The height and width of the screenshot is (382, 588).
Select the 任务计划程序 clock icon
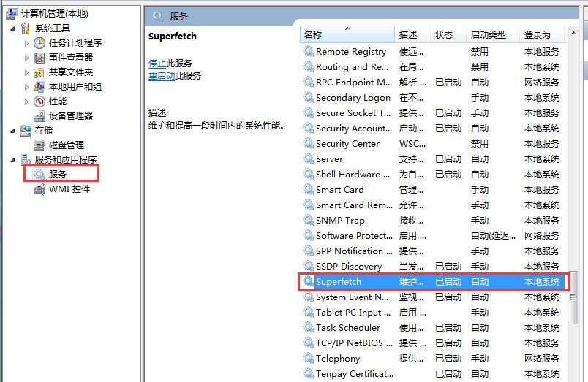tap(39, 42)
